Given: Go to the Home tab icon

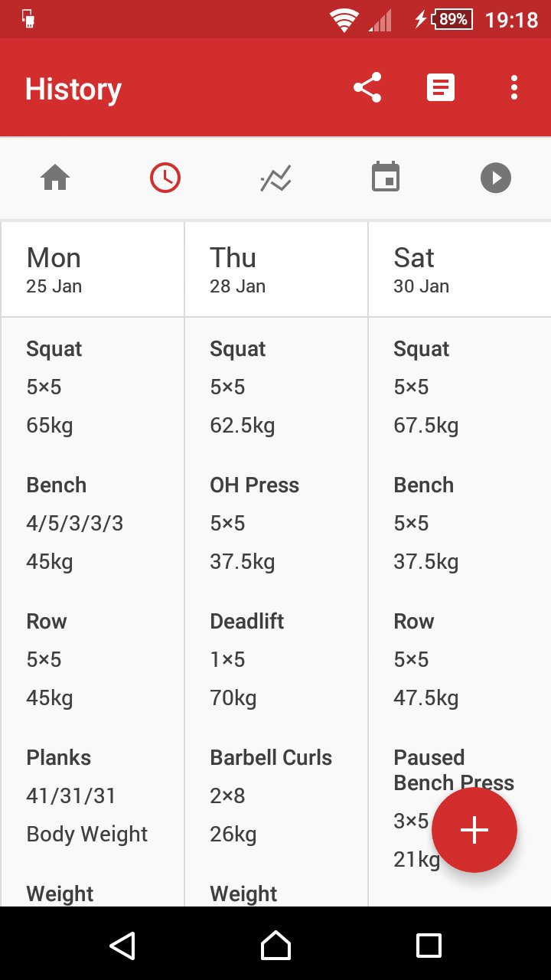Looking at the screenshot, I should pyautogui.click(x=55, y=179).
